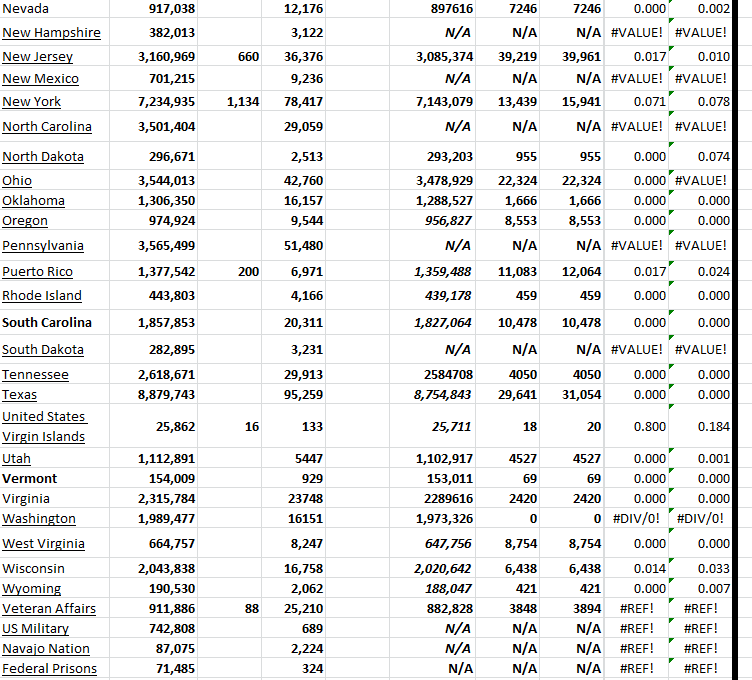
Task: Click the Washington link
Action: (39, 519)
